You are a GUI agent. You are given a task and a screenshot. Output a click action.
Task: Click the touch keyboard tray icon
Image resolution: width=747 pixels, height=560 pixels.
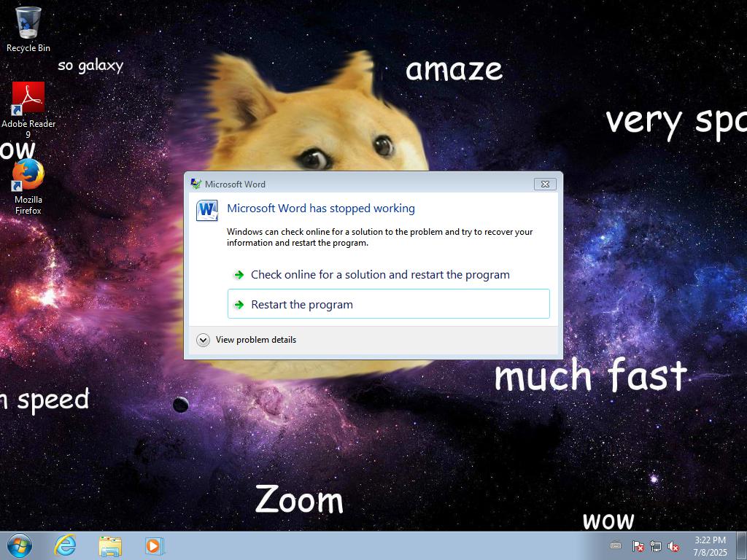pyautogui.click(x=616, y=545)
